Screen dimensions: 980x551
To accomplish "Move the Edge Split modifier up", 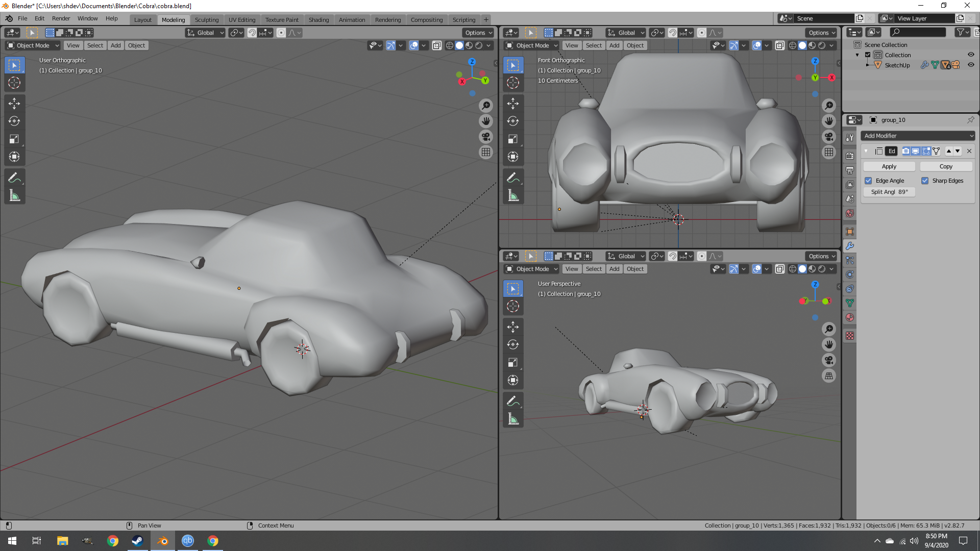I will point(949,151).
